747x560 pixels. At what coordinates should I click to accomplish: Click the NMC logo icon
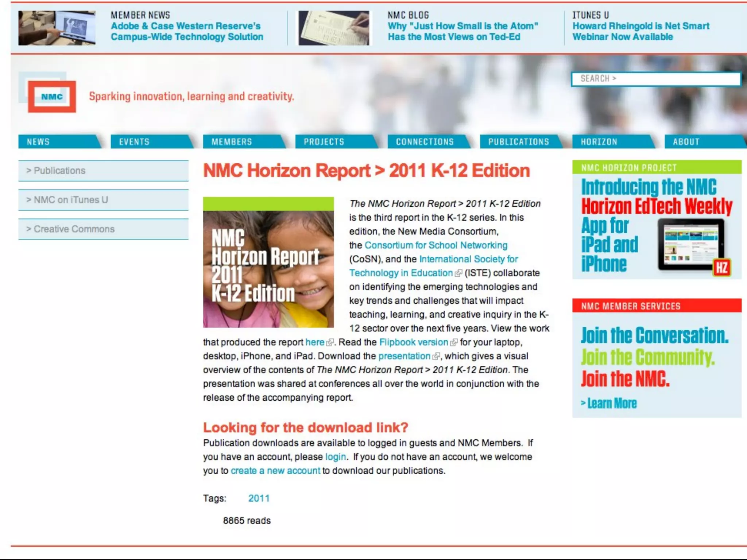(x=52, y=97)
